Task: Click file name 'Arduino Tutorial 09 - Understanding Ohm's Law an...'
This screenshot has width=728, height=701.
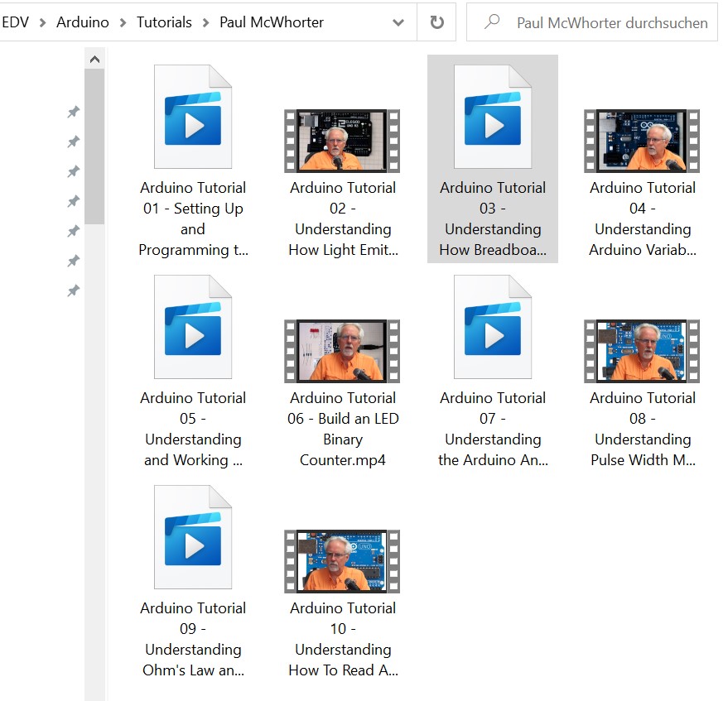Action: 193,639
